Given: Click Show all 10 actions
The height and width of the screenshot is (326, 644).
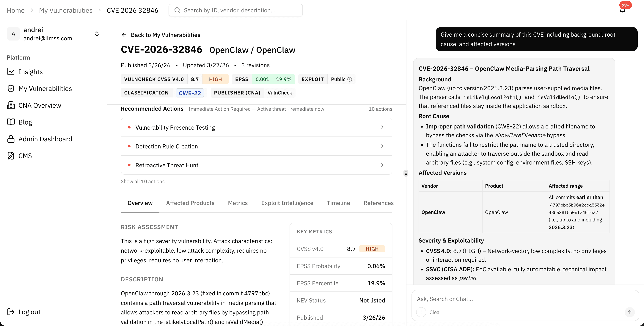Looking at the screenshot, I should pos(142,181).
